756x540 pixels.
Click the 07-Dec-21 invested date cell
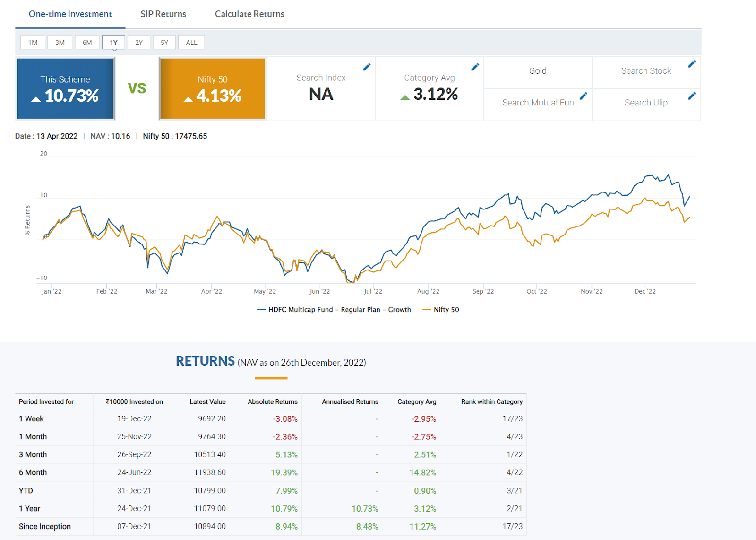tap(134, 527)
